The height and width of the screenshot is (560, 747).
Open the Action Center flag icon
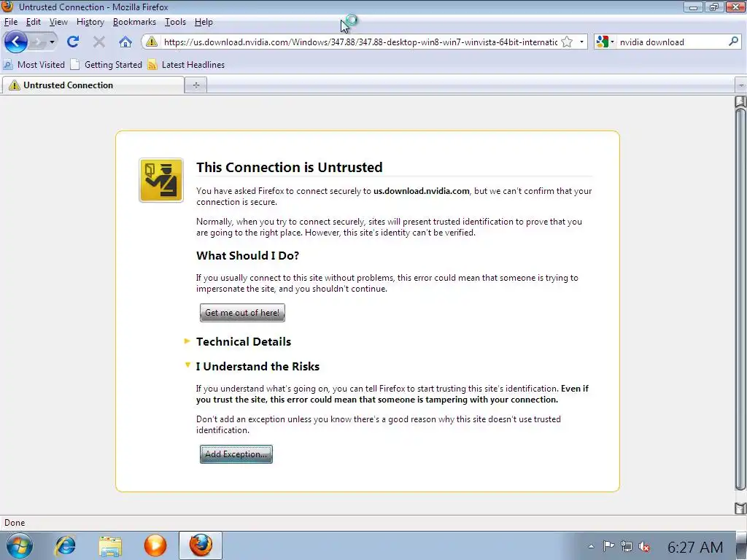click(608, 546)
